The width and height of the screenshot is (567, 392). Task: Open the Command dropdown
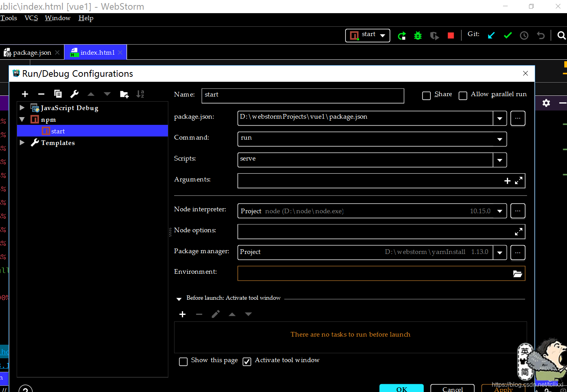(500, 139)
